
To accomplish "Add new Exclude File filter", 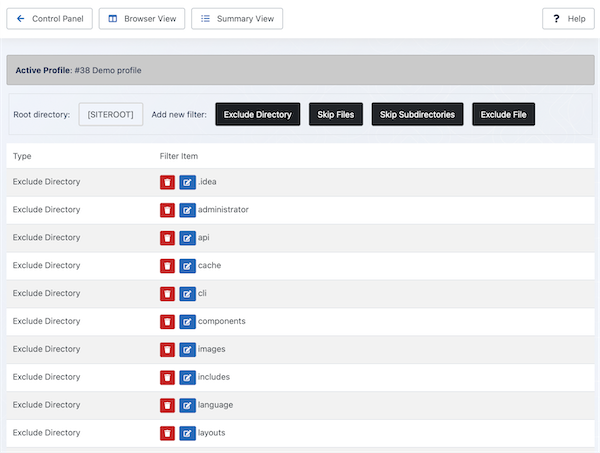I will click(x=503, y=114).
